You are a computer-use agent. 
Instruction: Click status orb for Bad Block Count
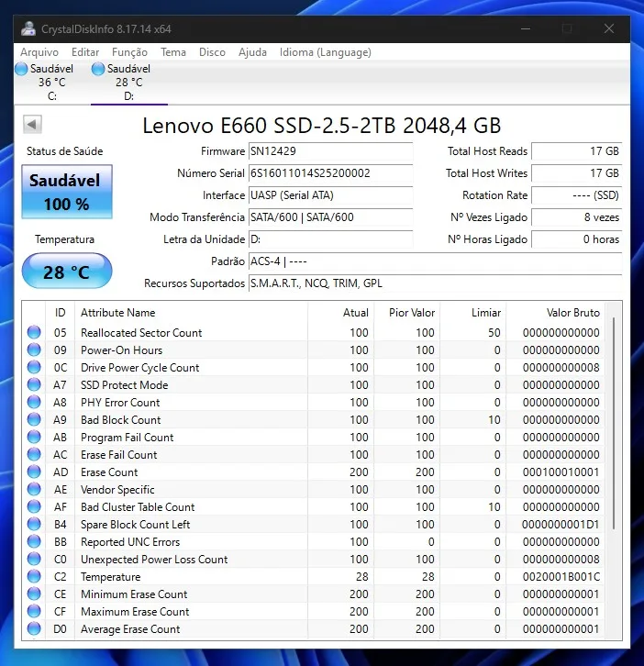[34, 419]
